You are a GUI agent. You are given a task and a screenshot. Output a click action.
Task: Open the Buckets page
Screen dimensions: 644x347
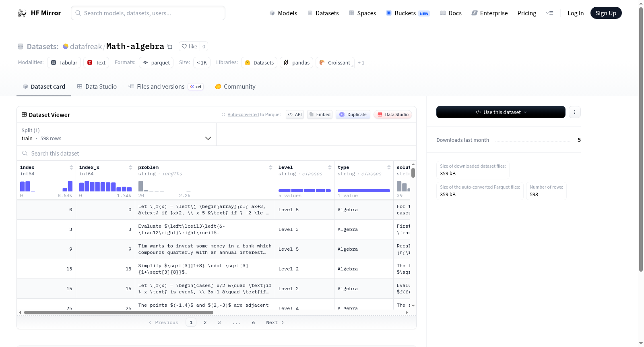(x=408, y=13)
